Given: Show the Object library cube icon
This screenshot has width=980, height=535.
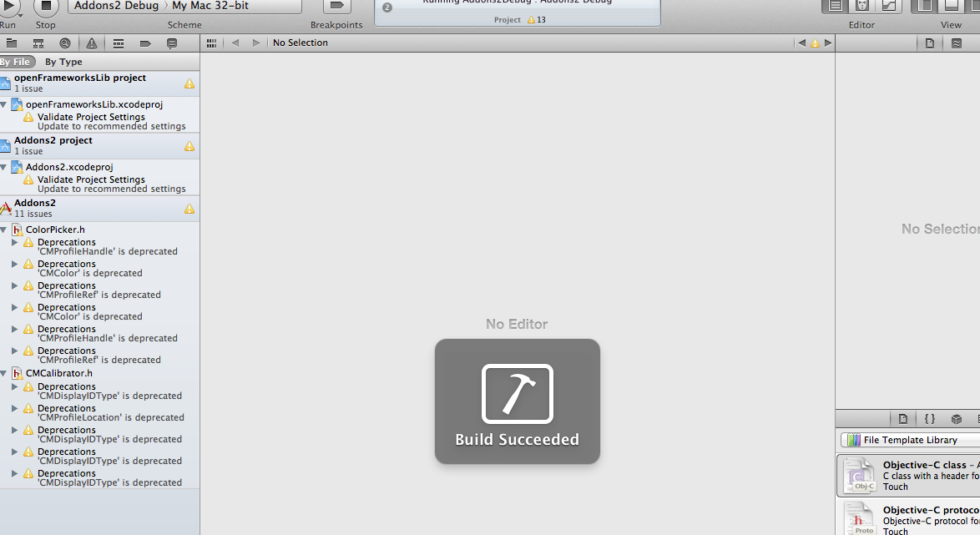Looking at the screenshot, I should coord(957,419).
